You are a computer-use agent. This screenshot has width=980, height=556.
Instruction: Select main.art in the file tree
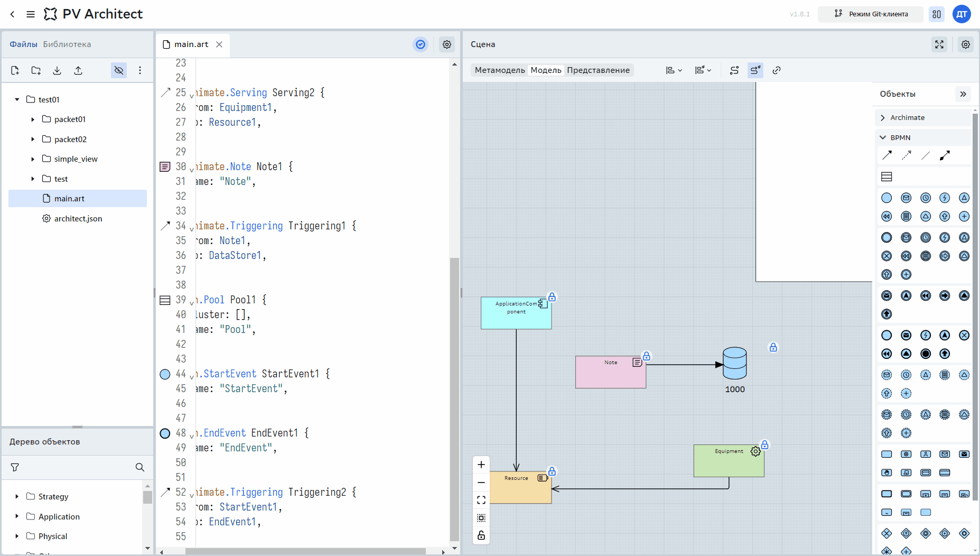[78, 199]
